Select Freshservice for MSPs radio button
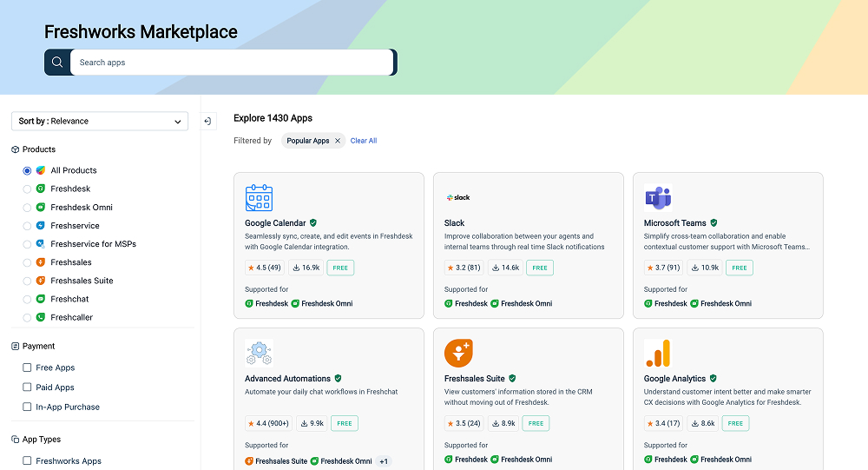868x470 pixels. pos(27,244)
